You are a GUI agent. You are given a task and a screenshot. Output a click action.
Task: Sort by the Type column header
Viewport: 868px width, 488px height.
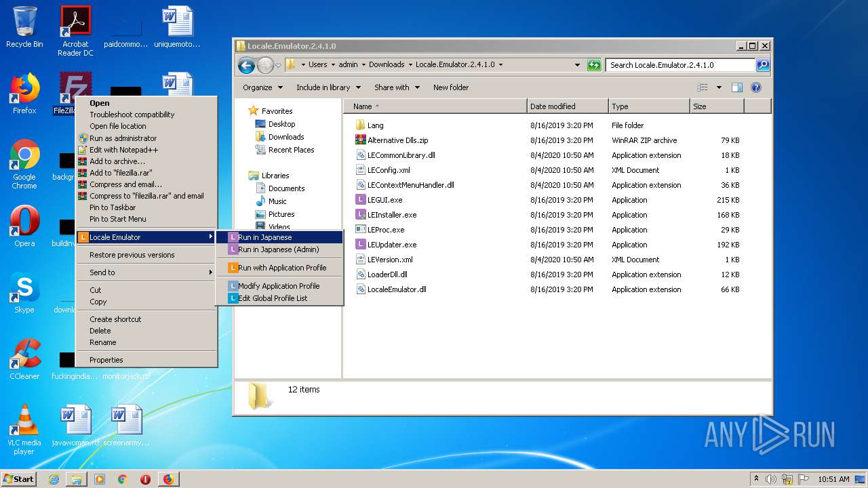(649, 106)
